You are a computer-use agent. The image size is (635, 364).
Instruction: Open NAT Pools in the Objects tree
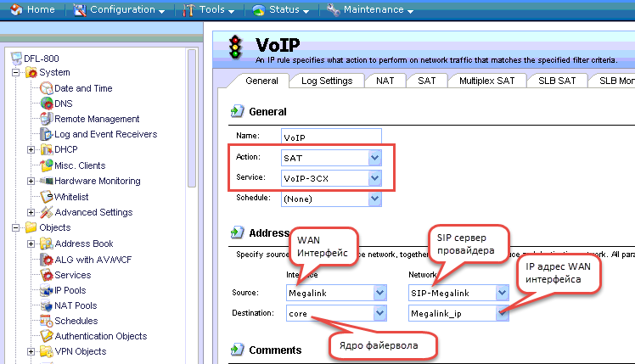76,305
